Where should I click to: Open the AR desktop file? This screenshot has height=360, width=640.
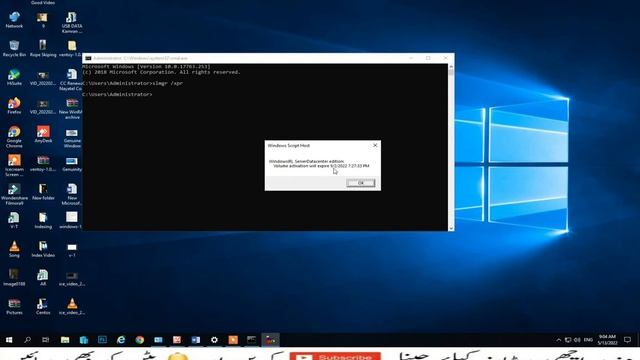click(43, 277)
